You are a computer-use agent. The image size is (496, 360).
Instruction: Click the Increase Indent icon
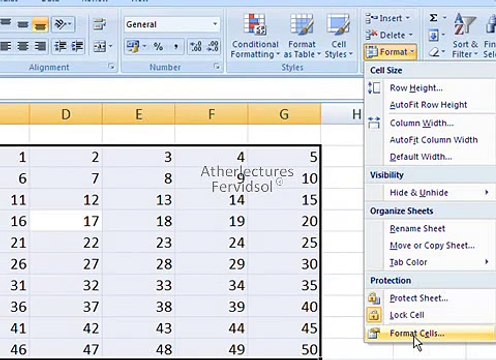tap(77, 46)
